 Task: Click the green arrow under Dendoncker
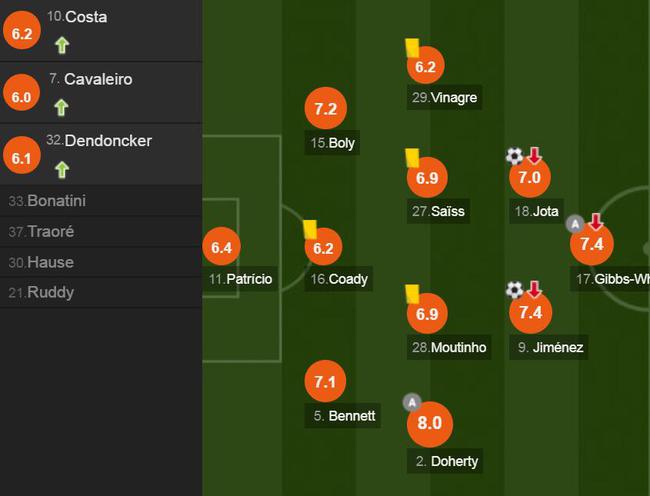62,170
